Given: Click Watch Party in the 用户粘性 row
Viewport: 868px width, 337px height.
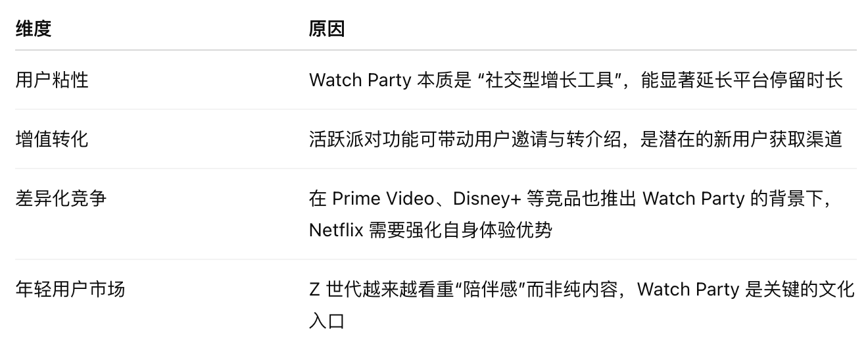Looking at the screenshot, I should click(360, 80).
